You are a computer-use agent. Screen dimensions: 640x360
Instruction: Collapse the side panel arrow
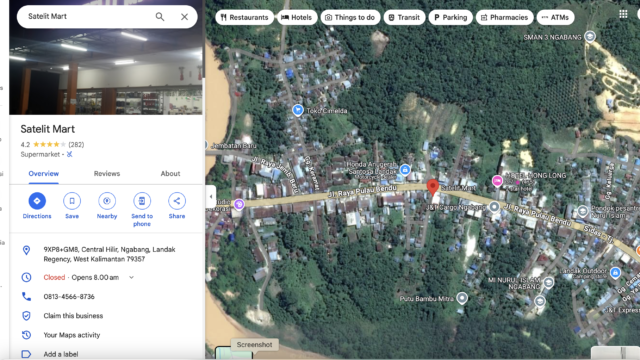(x=211, y=197)
